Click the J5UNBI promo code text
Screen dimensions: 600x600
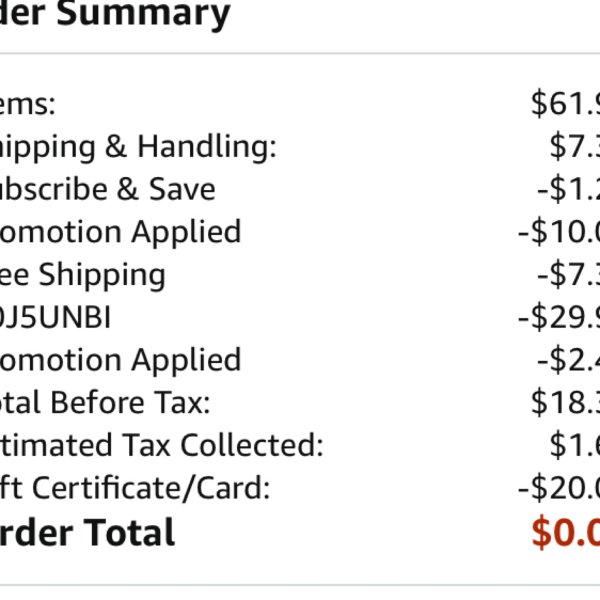pyautogui.click(x=55, y=318)
